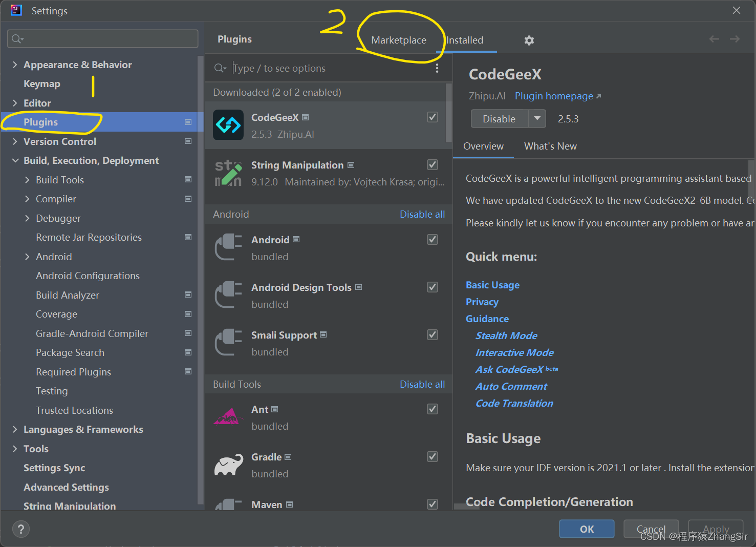756x547 pixels.
Task: Focus the plugin search input field
Action: point(328,68)
